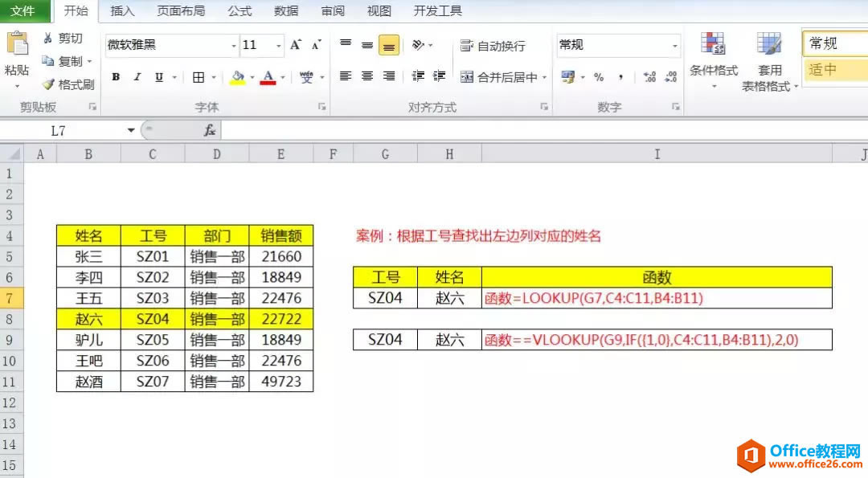The image size is (868, 478).
Task: Apply fill color with the paint bucket
Action: pos(238,77)
